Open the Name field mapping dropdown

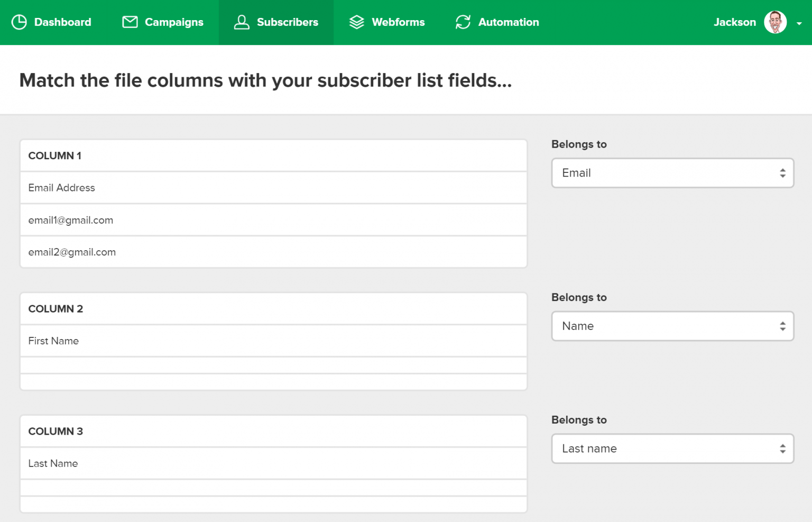click(672, 326)
